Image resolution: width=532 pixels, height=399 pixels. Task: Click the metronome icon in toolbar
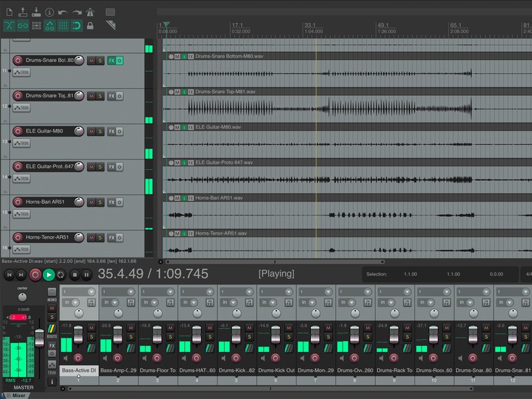(x=90, y=12)
